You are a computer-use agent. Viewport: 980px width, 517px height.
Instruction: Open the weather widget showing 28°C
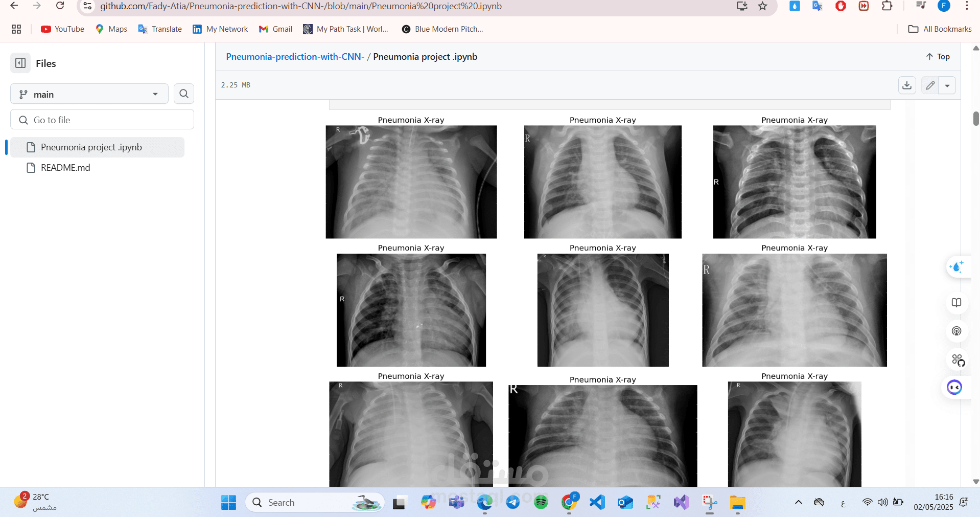click(35, 502)
